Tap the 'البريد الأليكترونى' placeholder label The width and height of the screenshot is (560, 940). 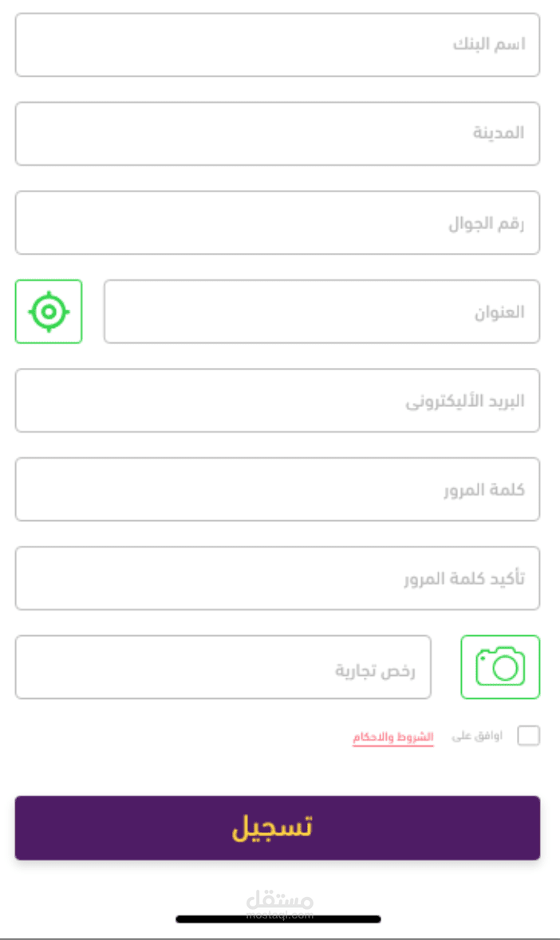tap(465, 401)
